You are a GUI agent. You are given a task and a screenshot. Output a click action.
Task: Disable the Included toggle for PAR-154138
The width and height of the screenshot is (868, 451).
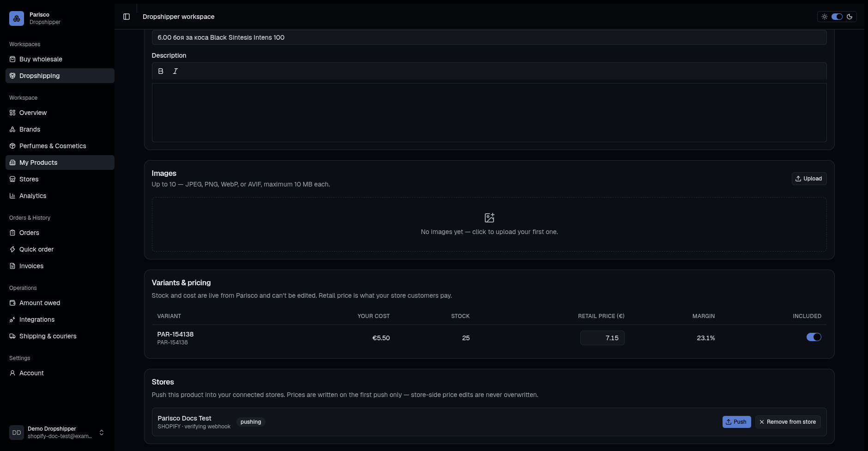(814, 337)
